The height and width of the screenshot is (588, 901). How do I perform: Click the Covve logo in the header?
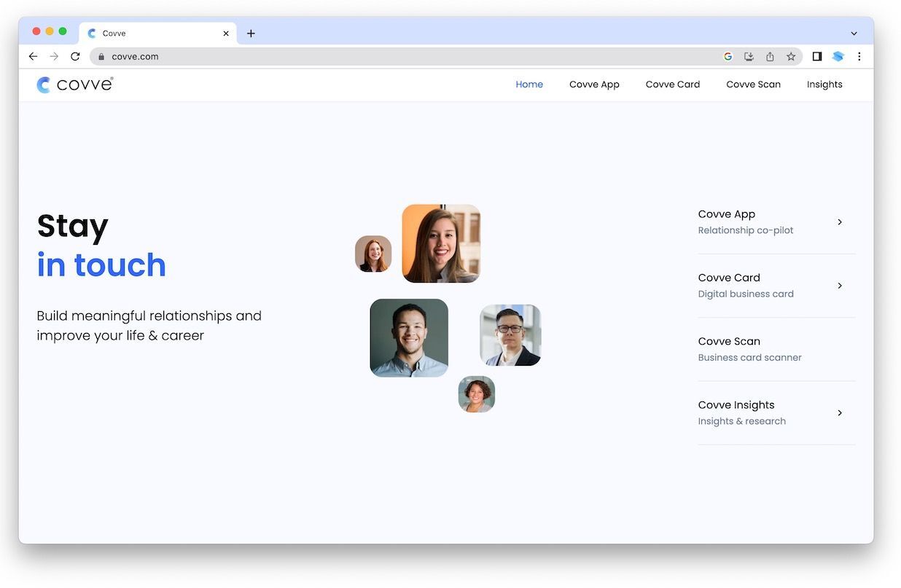coord(75,85)
